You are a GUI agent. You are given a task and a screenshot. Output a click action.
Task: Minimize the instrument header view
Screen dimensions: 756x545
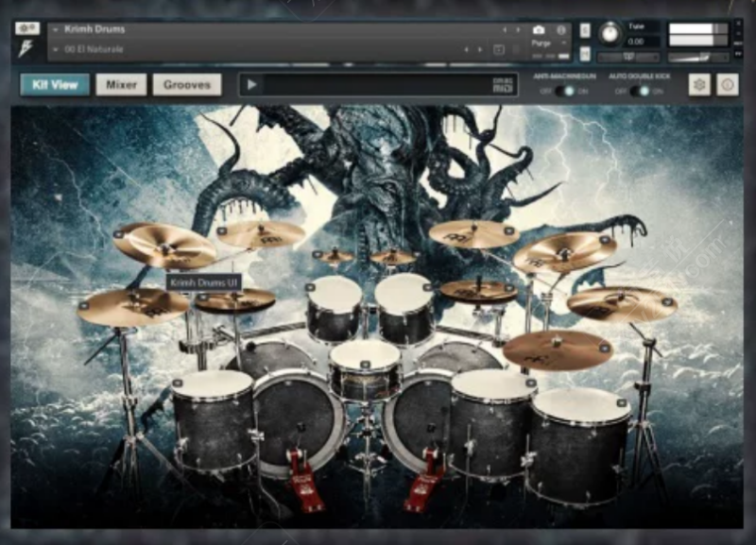[738, 33]
